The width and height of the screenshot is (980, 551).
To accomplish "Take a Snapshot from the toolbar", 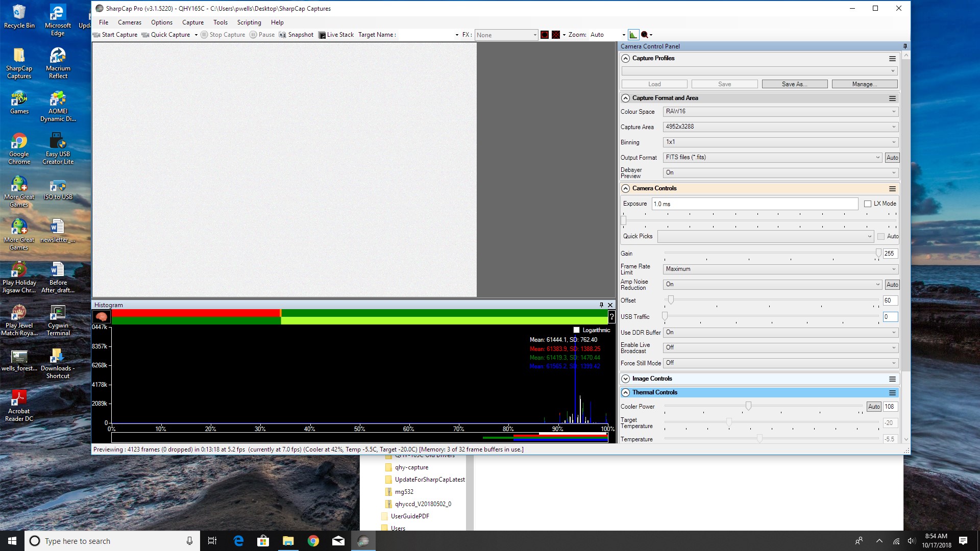I will (296, 35).
